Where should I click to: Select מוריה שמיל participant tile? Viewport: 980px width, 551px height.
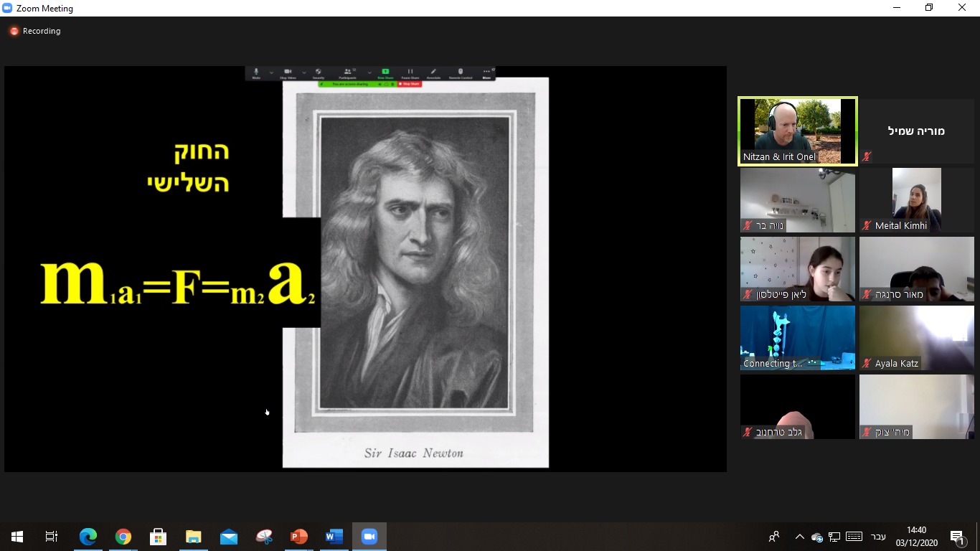[x=917, y=131]
